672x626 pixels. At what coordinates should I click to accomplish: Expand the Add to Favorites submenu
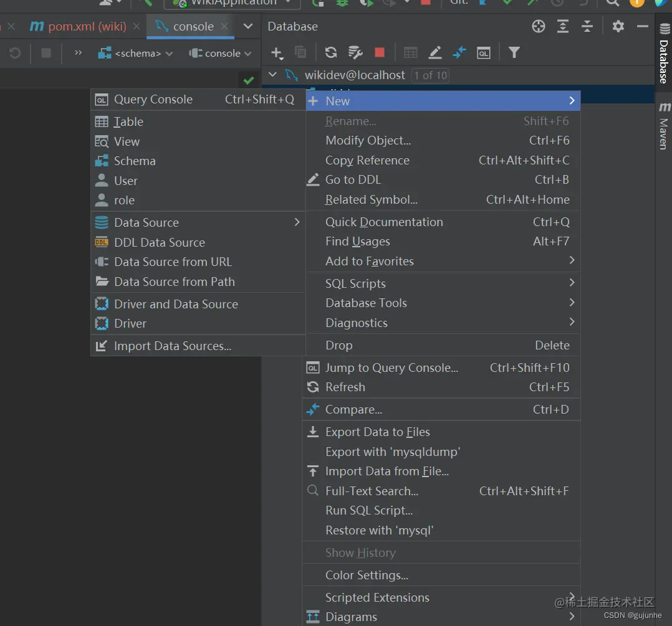pos(443,261)
